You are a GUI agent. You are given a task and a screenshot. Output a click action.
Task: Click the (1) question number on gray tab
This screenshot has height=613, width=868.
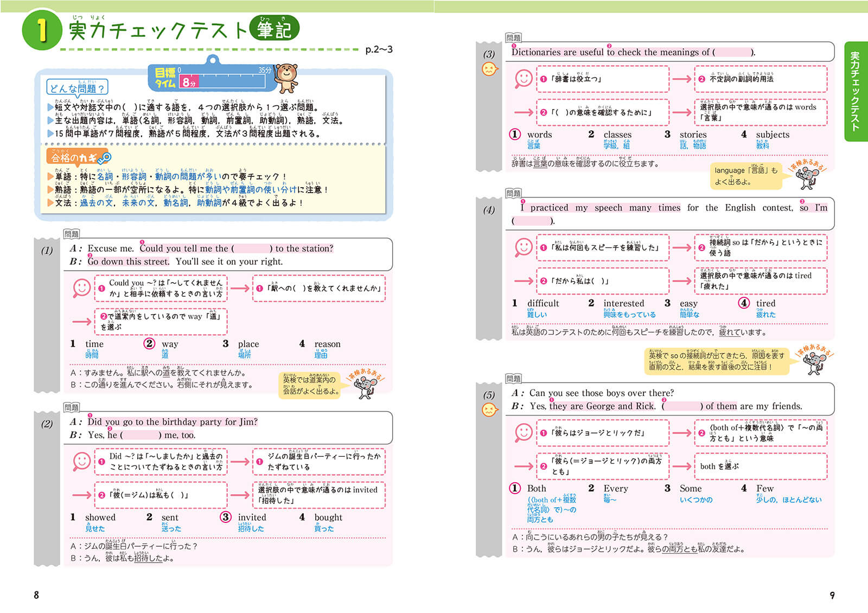(x=47, y=251)
